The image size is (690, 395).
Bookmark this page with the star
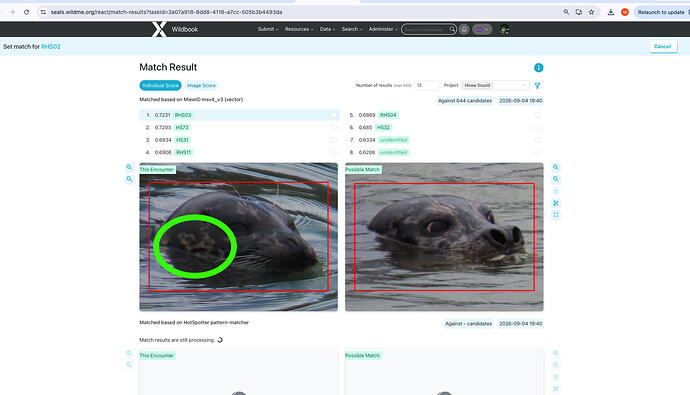tap(591, 12)
